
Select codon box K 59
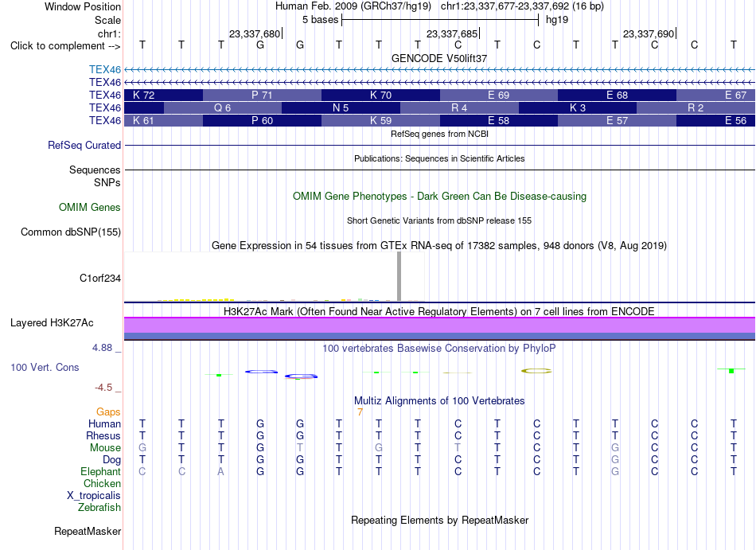click(380, 120)
